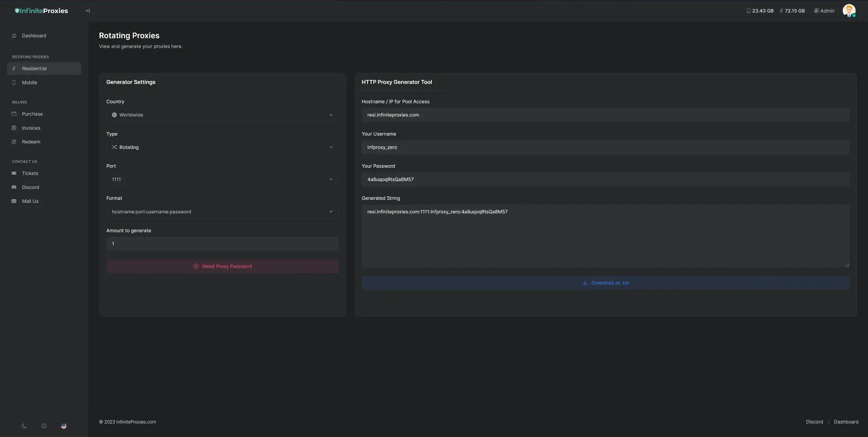The height and width of the screenshot is (437, 868).
Task: Collapse the sidebar with the arrow icon
Action: click(x=88, y=11)
